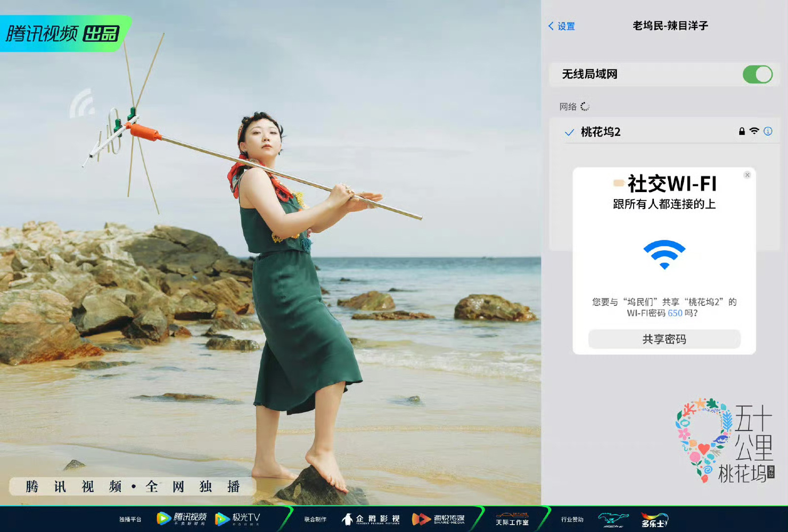Close the 社交WI-FI popup
Image resolution: width=788 pixels, height=532 pixels.
pyautogui.click(x=747, y=175)
